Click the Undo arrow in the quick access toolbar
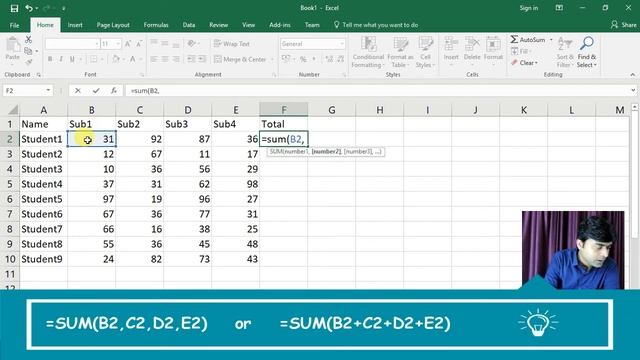Viewport: 640px width, 360px height. (29, 8)
